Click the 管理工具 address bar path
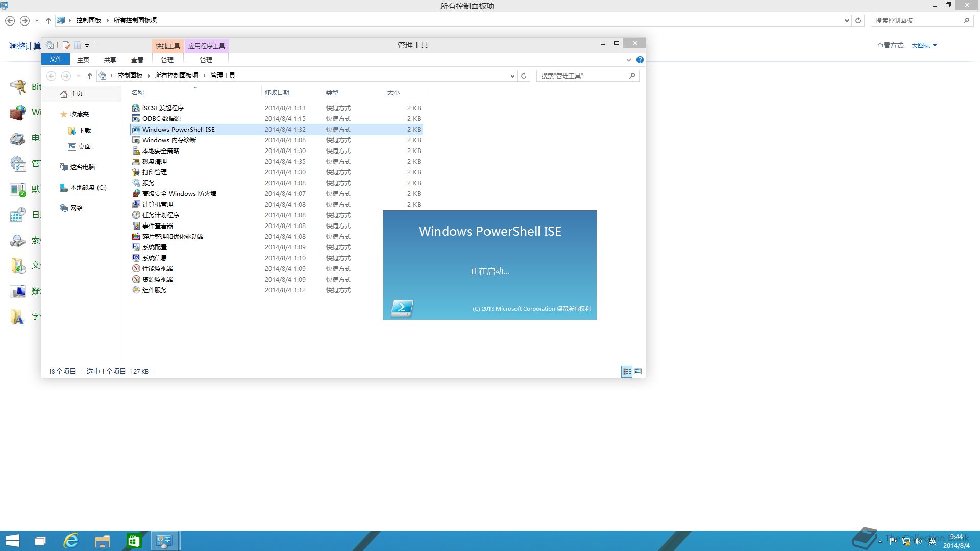 (223, 76)
